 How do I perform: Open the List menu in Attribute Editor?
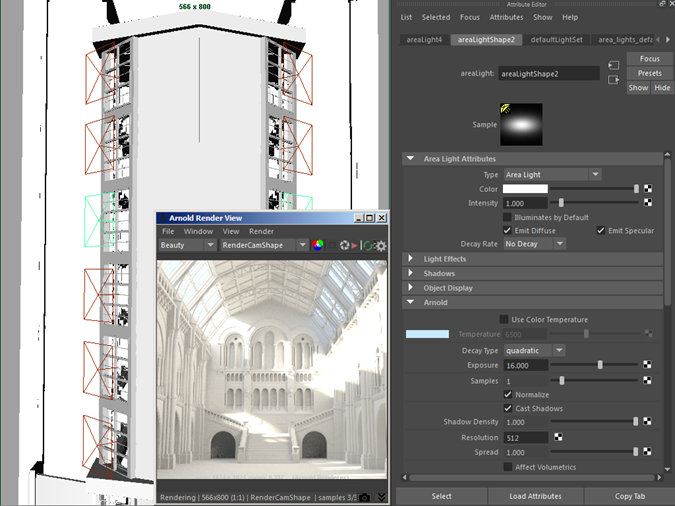click(x=406, y=17)
